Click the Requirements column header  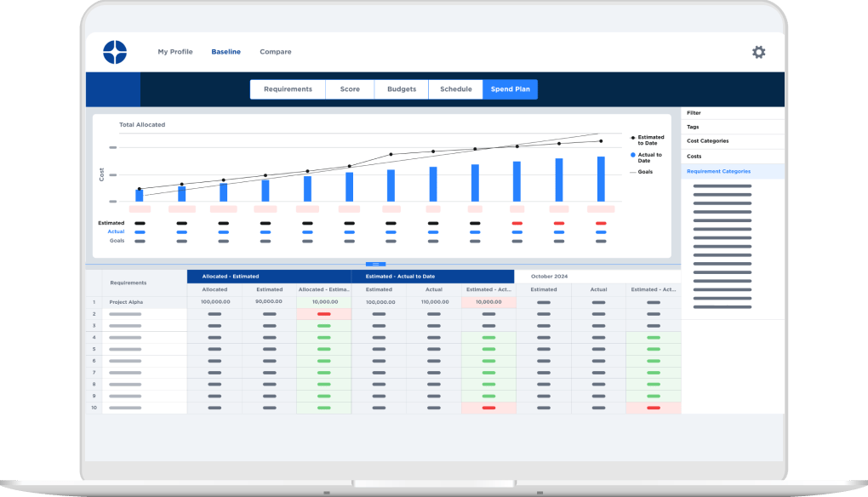(145, 283)
